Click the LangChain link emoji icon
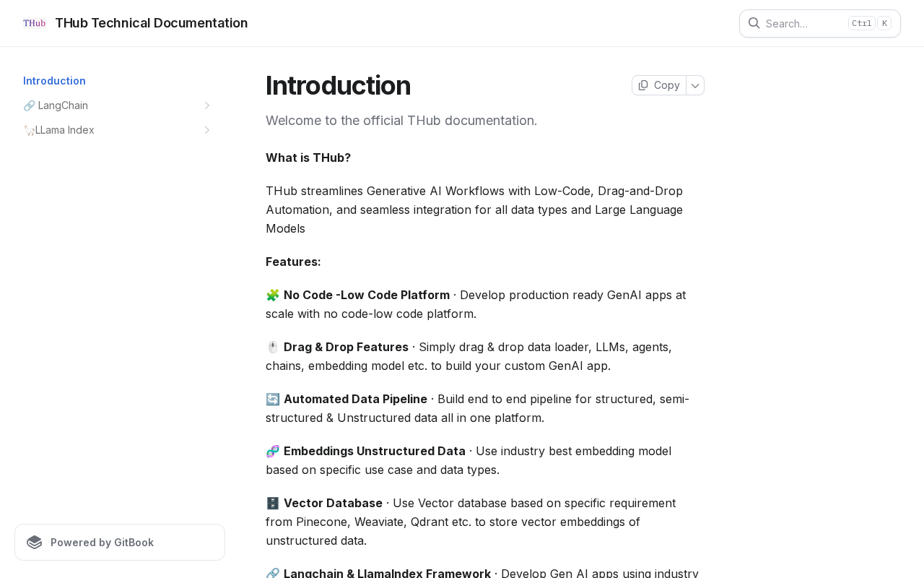This screenshot has height=578, width=924. coord(29,105)
